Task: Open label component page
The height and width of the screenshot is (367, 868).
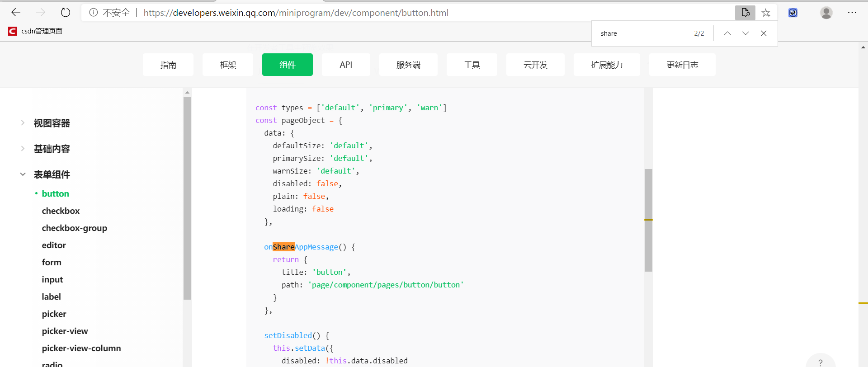Action: pos(51,296)
